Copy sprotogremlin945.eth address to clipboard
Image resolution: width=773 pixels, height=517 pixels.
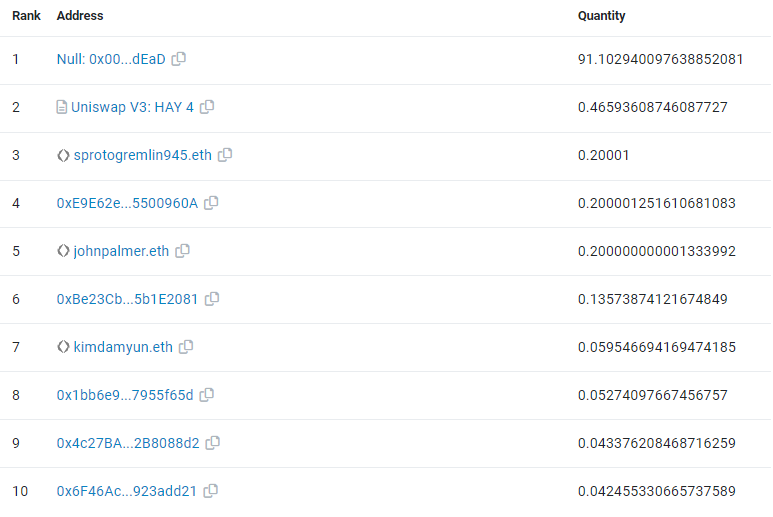(225, 155)
